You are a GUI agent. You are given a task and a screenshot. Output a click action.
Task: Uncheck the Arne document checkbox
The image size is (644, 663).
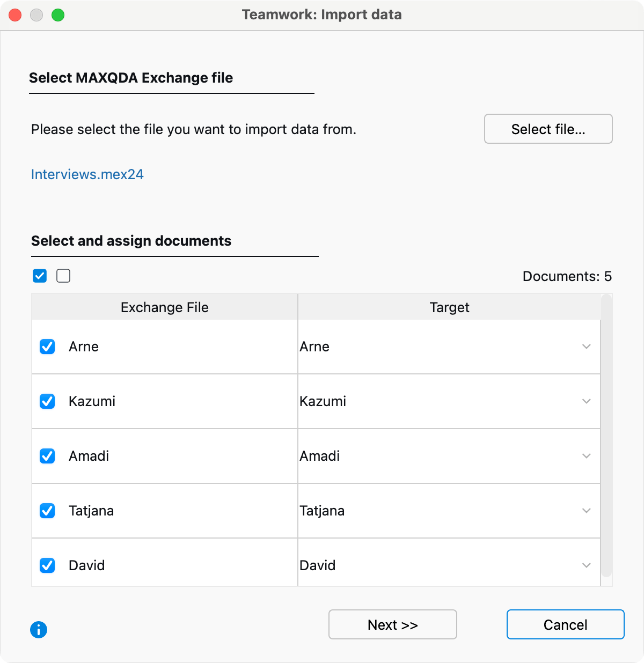[47, 347]
